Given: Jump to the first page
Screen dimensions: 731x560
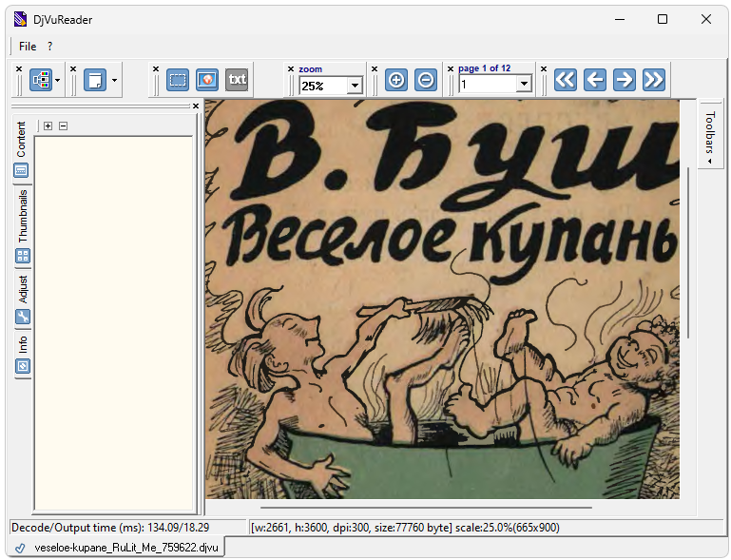Looking at the screenshot, I should (x=566, y=80).
